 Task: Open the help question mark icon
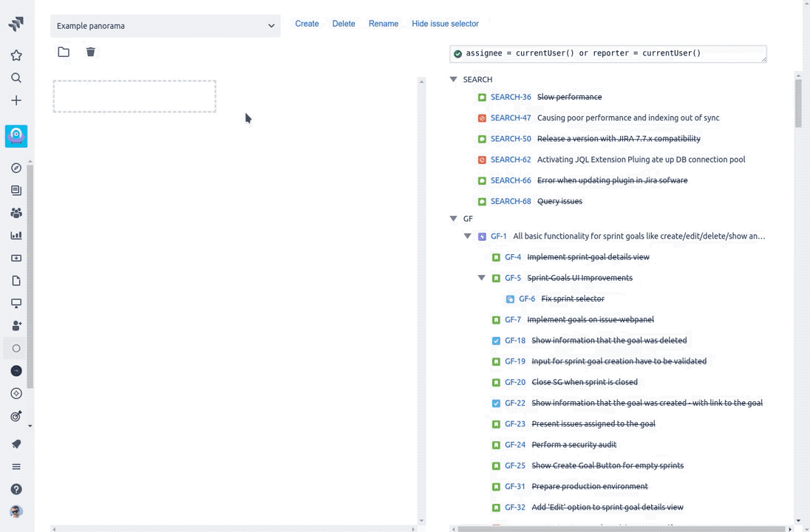[x=16, y=489]
